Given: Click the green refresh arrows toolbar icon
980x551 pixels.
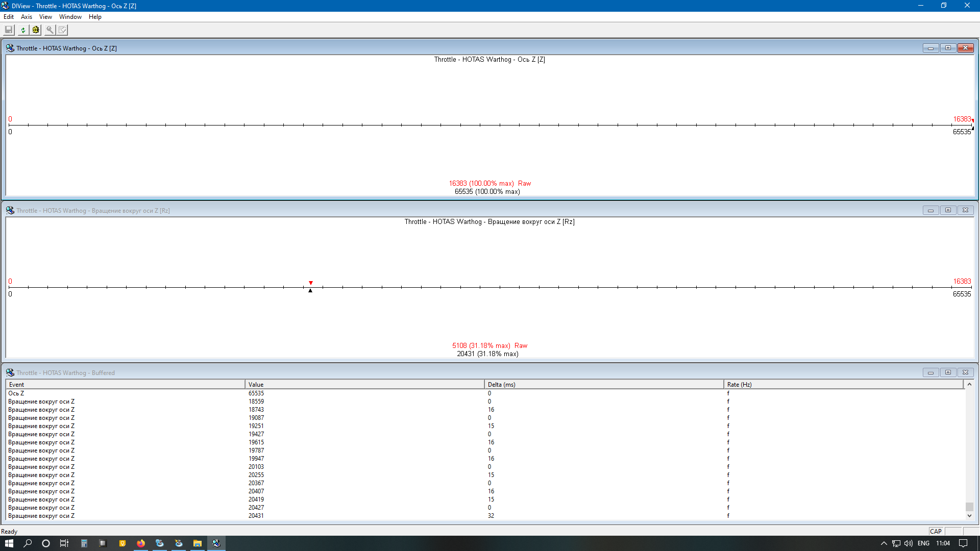Looking at the screenshot, I should (x=23, y=30).
